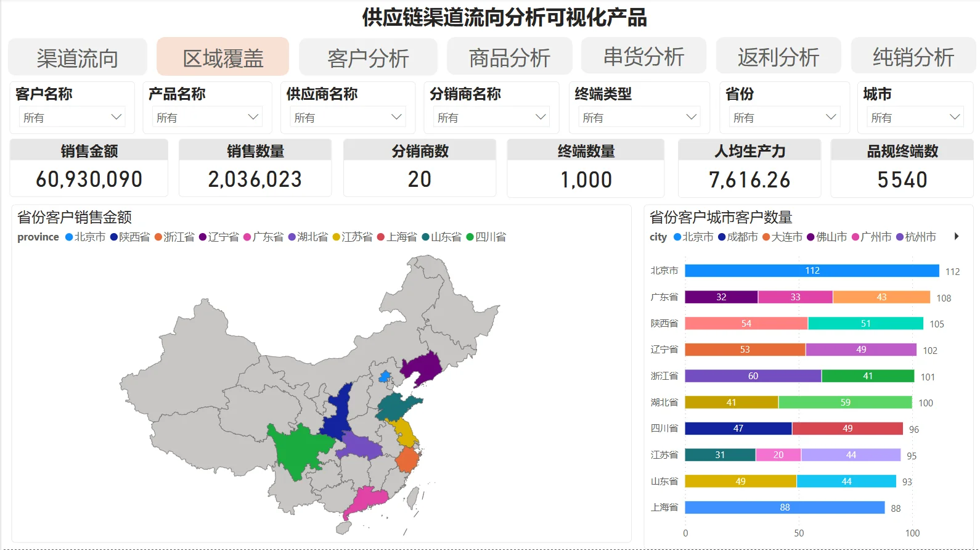Select 浙江省 in the province legend

point(174,237)
